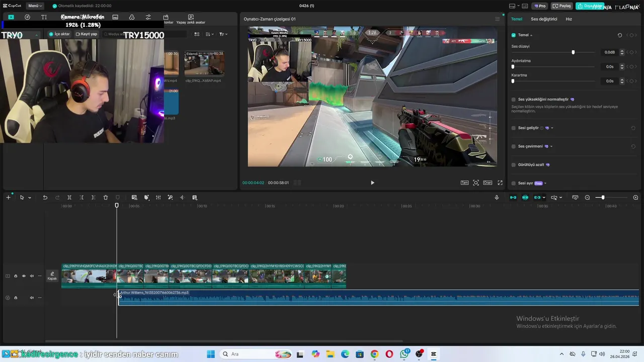The image size is (644, 362).
Task: Split the clip at the playhead
Action: tap(69, 198)
